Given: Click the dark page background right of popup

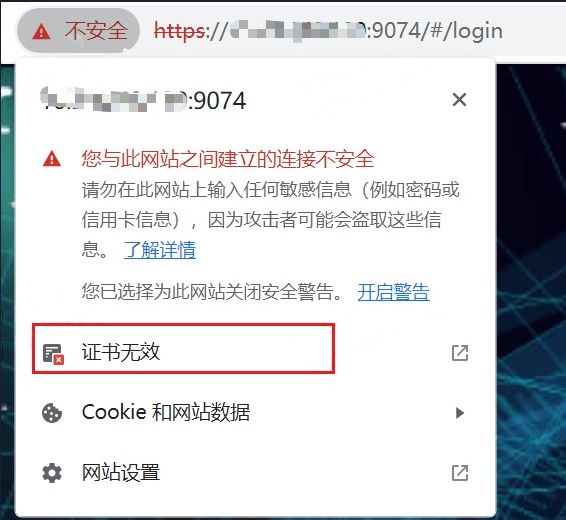Looking at the screenshot, I should [531, 289].
